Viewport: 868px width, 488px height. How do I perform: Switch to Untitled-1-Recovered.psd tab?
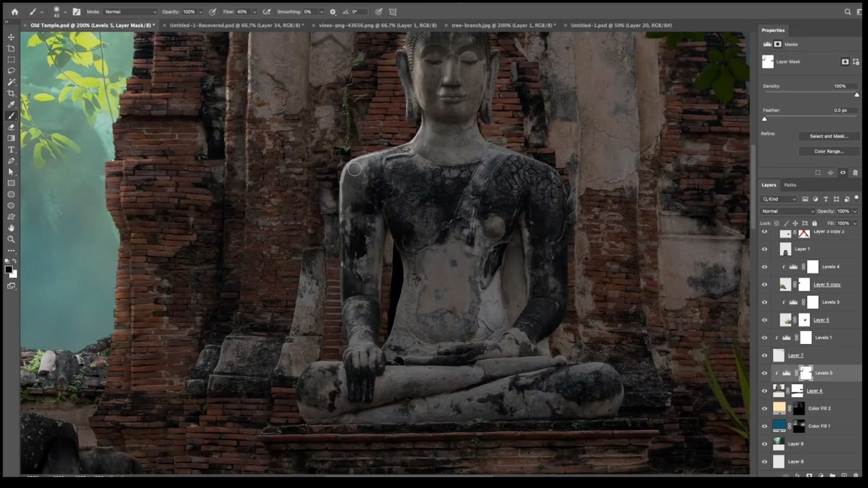[237, 25]
